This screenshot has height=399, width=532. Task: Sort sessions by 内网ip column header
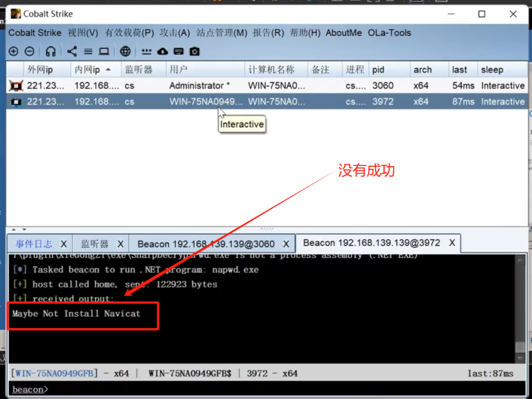pyautogui.click(x=96, y=70)
